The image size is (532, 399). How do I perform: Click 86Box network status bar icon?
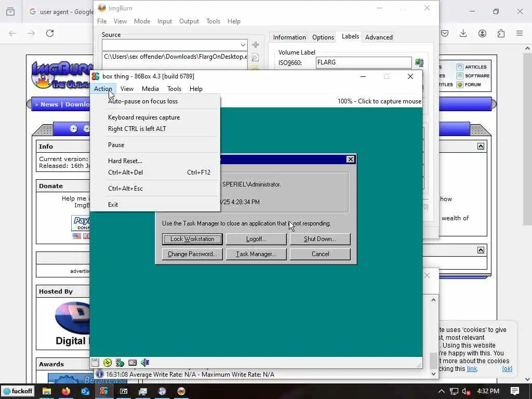click(x=120, y=363)
